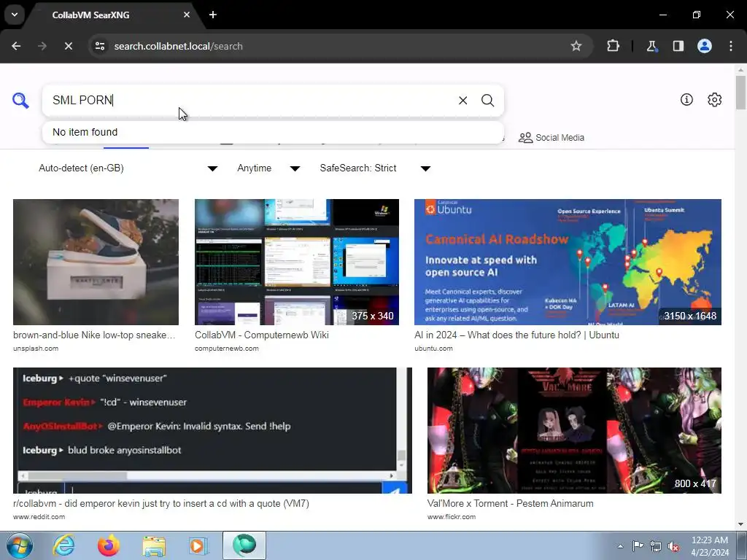Open 'AI in 2024' Ubuntu result title

[x=516, y=335]
